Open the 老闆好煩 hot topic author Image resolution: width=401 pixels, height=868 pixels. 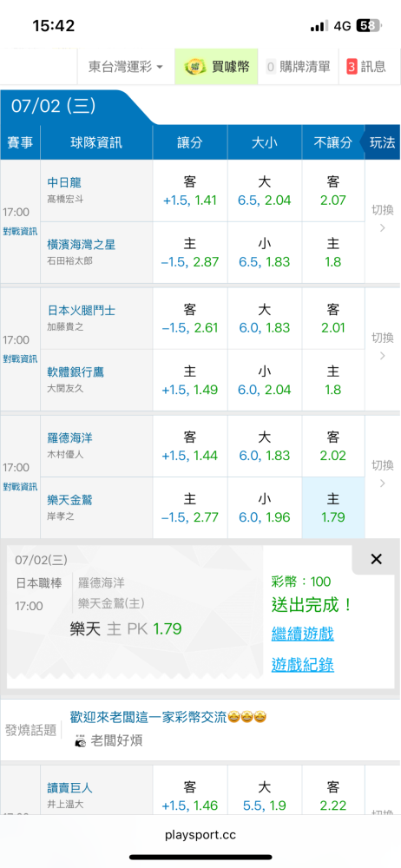tap(108, 740)
